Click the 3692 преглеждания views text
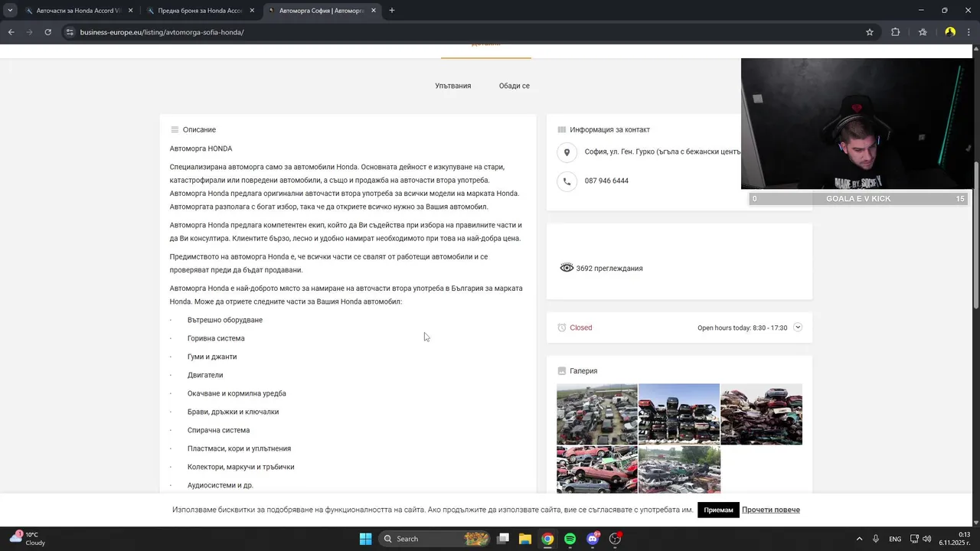The width and height of the screenshot is (980, 551). coord(609,269)
